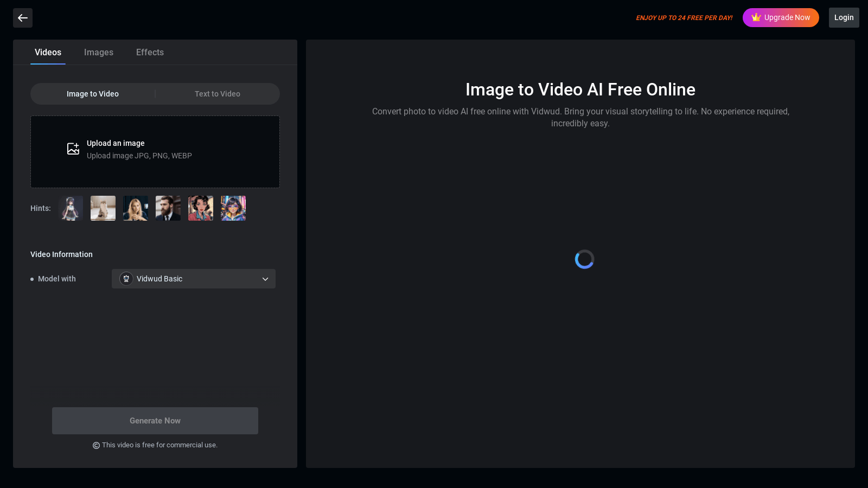Click the crown icon in Upgrade Now
Viewport: 868px width, 488px height.
pos(756,17)
